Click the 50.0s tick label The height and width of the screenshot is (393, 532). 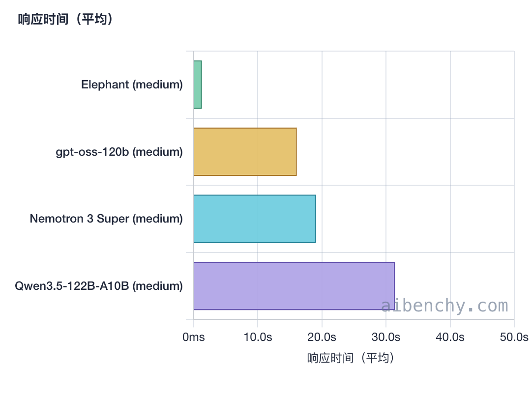click(514, 337)
